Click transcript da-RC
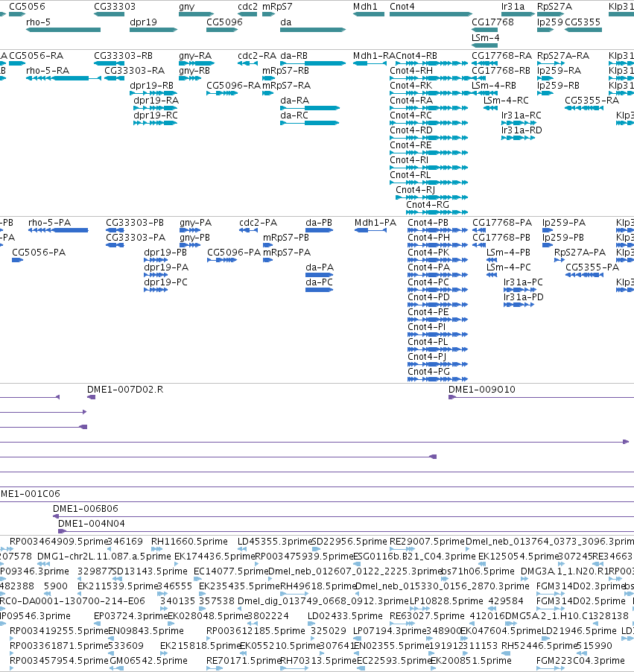The image size is (634, 672). point(294,115)
